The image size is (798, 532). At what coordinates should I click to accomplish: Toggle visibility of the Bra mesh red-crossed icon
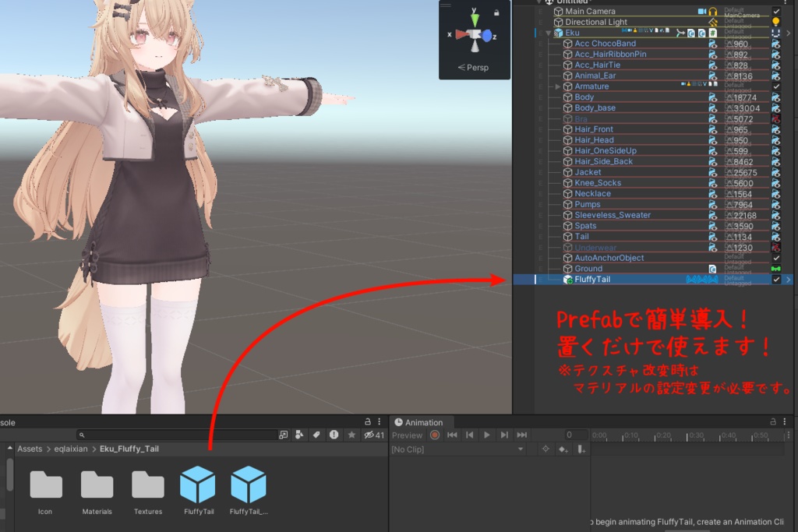pyautogui.click(x=775, y=118)
